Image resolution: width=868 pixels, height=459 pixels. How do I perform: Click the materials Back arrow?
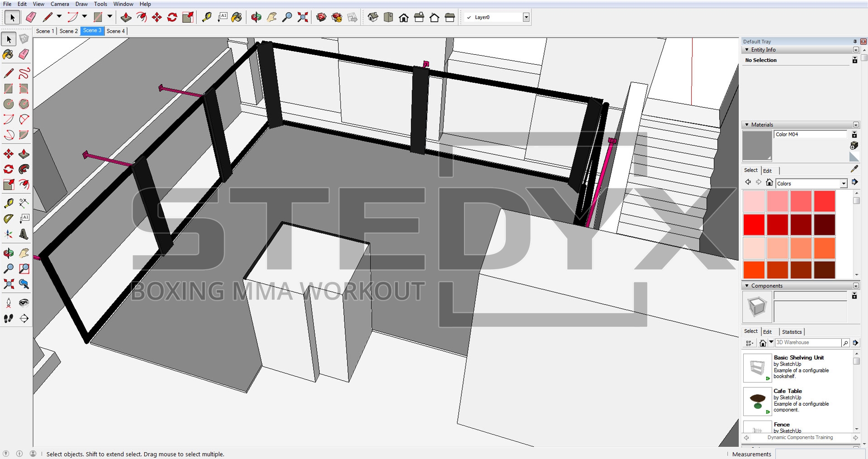[x=748, y=182]
